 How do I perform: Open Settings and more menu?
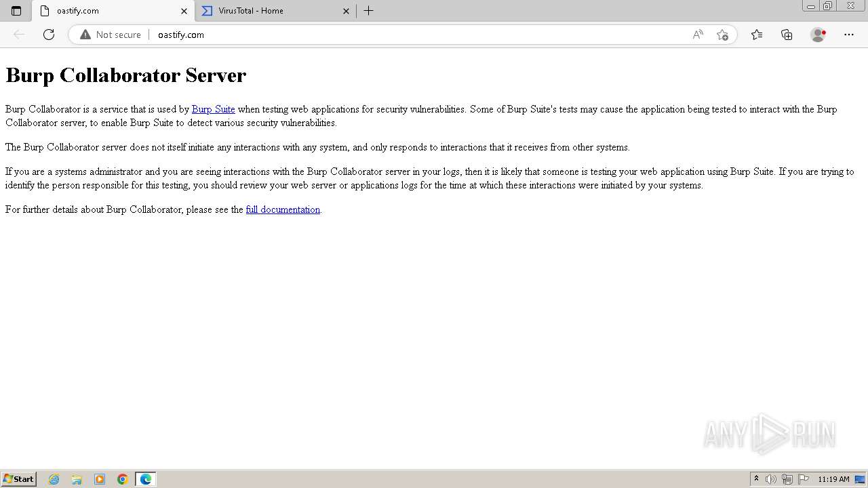tap(849, 35)
